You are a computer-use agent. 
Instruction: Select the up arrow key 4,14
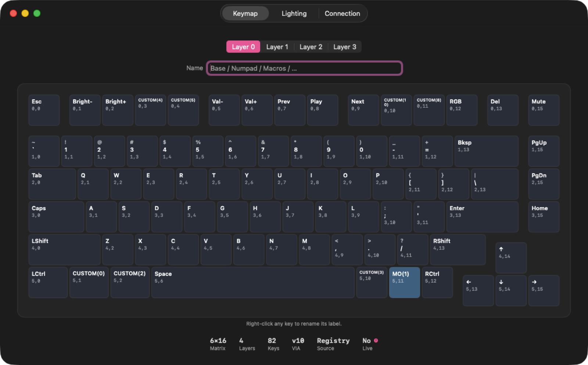pyautogui.click(x=511, y=258)
